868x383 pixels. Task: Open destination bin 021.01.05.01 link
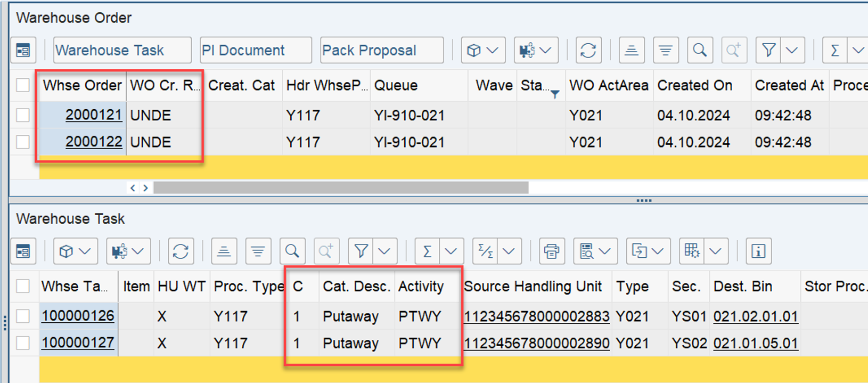(756, 344)
